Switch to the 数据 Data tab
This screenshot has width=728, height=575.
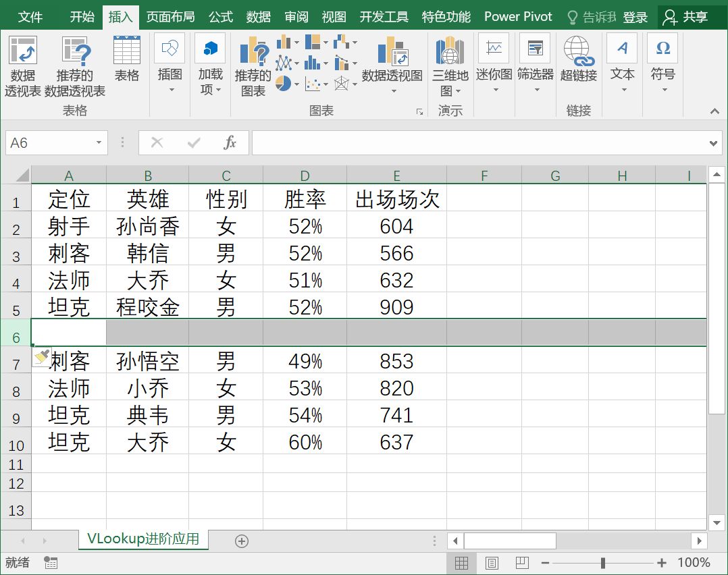pos(259,17)
